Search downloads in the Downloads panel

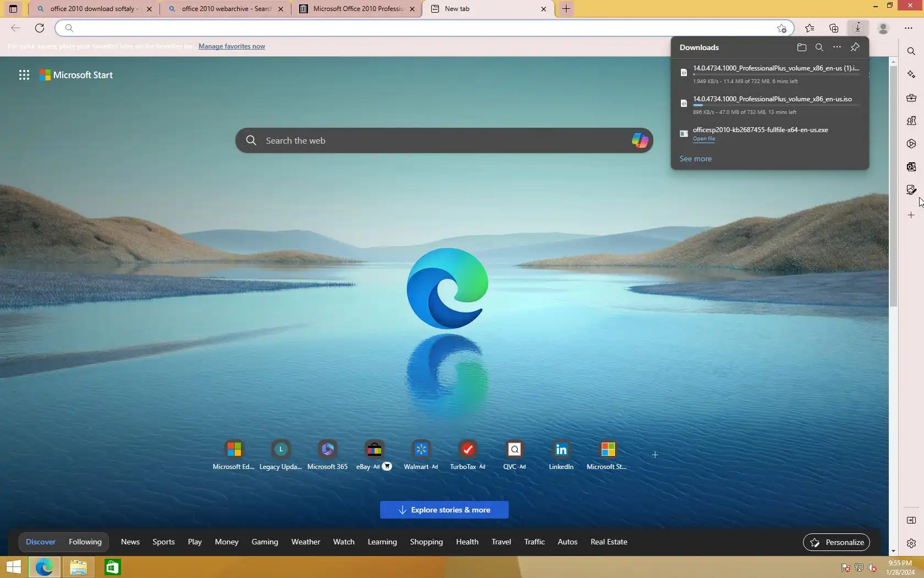click(819, 47)
